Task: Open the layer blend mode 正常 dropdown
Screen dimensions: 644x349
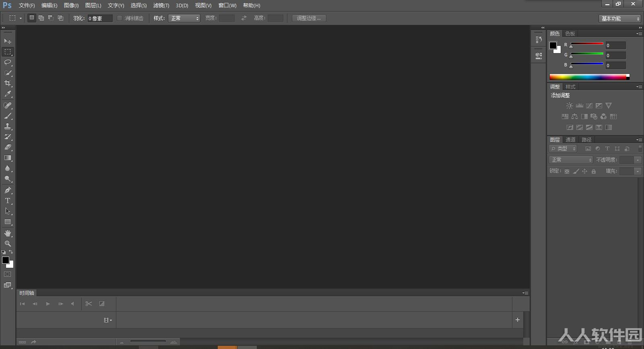Action: click(571, 160)
